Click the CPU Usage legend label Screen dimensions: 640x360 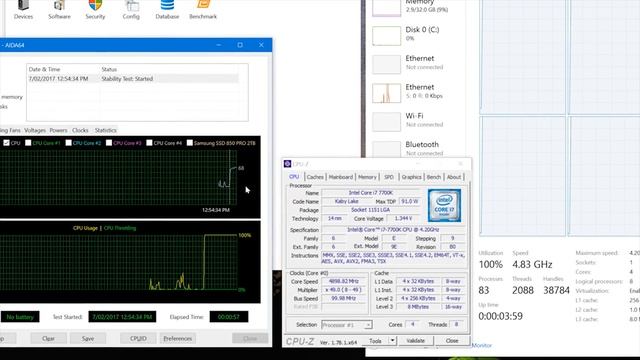click(x=85, y=228)
